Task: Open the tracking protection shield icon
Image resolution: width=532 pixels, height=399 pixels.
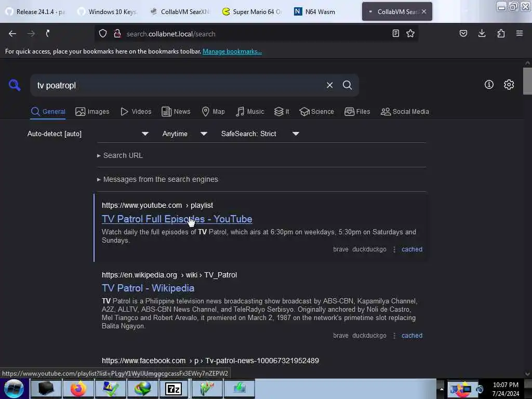Action: pyautogui.click(x=103, y=34)
